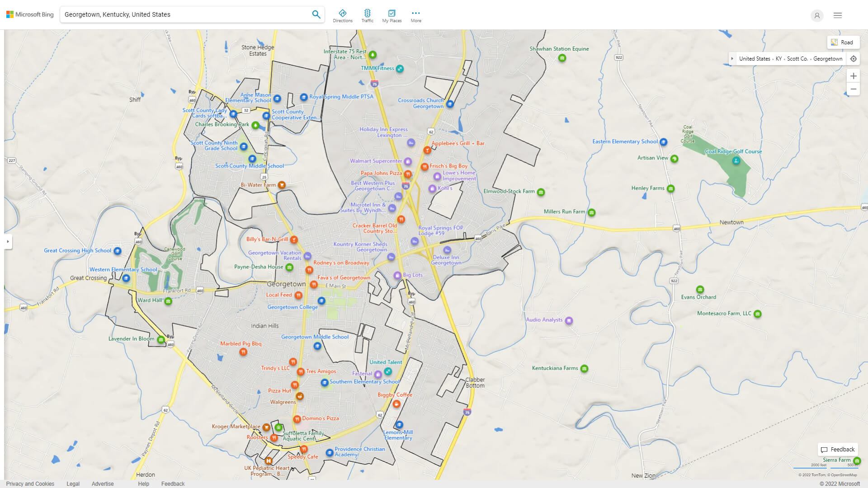Open the Directions panel
Image resolution: width=868 pixels, height=488 pixels.
[x=343, y=15]
